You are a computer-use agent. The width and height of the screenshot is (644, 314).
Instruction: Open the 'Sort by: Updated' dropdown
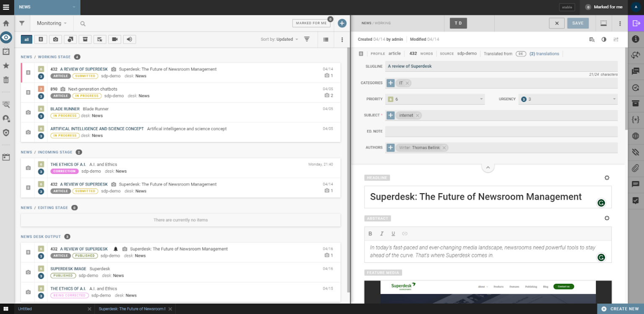pyautogui.click(x=279, y=39)
